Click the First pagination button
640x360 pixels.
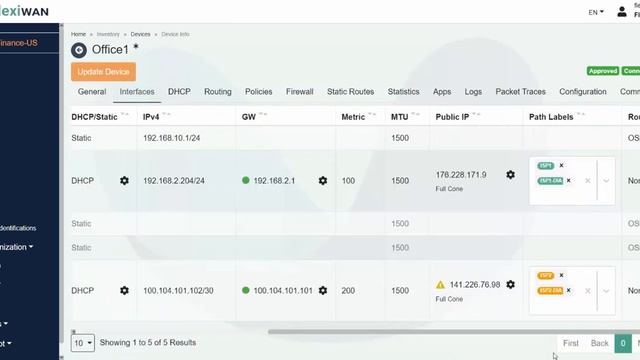(571, 343)
